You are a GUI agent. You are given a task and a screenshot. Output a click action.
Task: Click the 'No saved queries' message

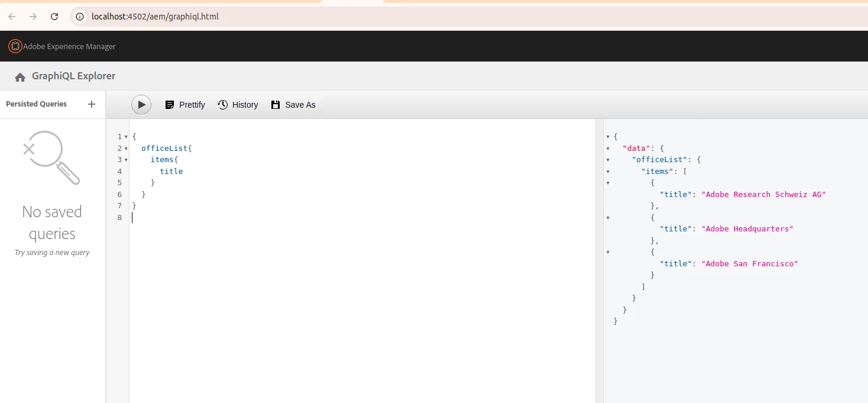click(52, 223)
